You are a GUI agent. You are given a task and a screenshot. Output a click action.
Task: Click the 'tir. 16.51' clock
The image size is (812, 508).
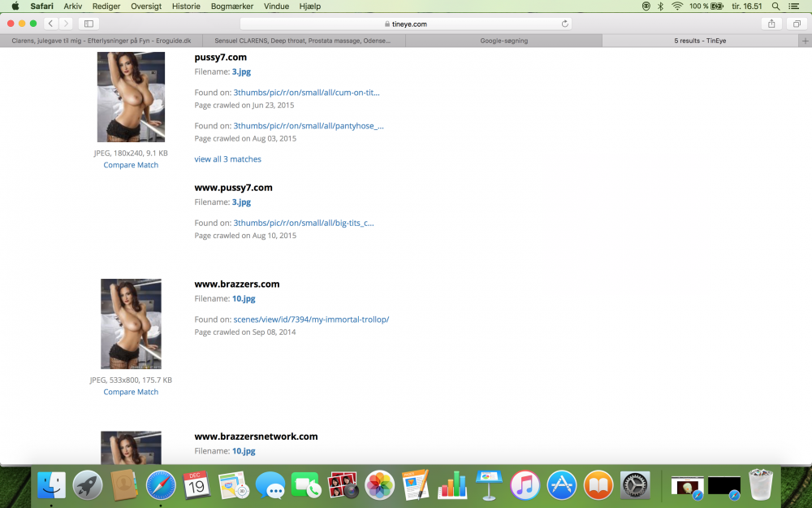tap(746, 7)
